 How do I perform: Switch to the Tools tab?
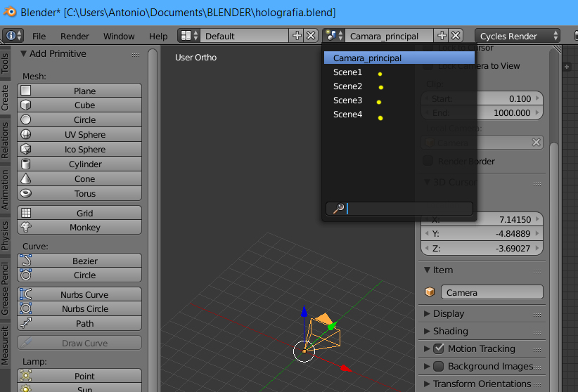(x=5, y=63)
